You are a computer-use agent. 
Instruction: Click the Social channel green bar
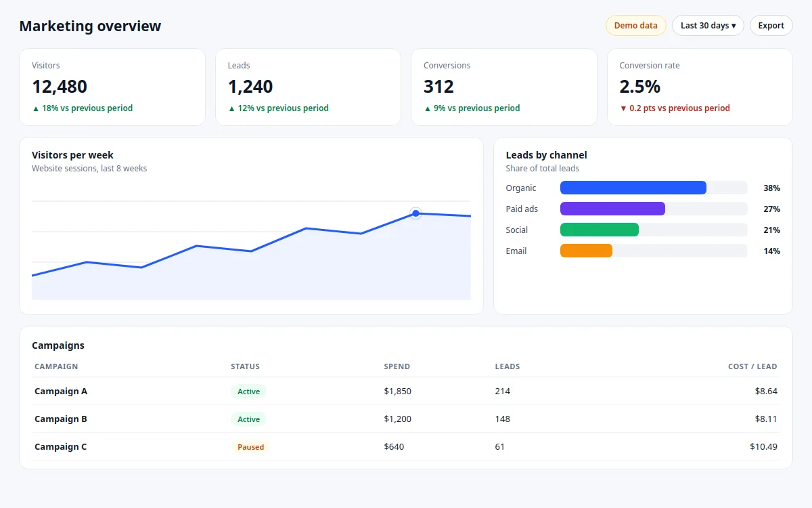(600, 230)
